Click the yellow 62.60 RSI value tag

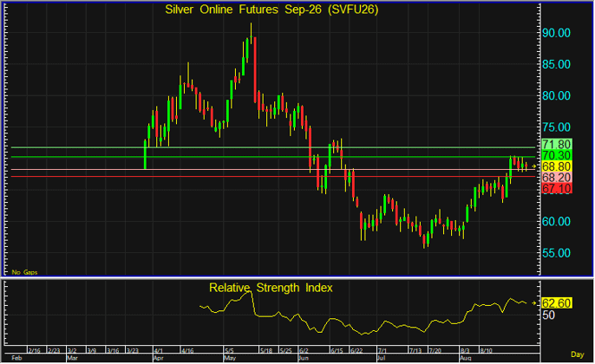tap(556, 303)
